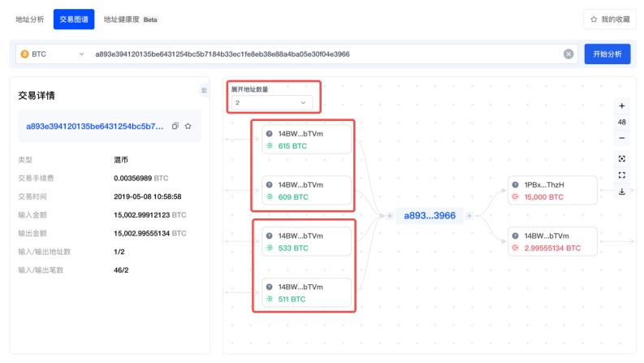Collapse the 交易详情 panel icon
The width and height of the screenshot is (644, 363).
click(x=204, y=90)
